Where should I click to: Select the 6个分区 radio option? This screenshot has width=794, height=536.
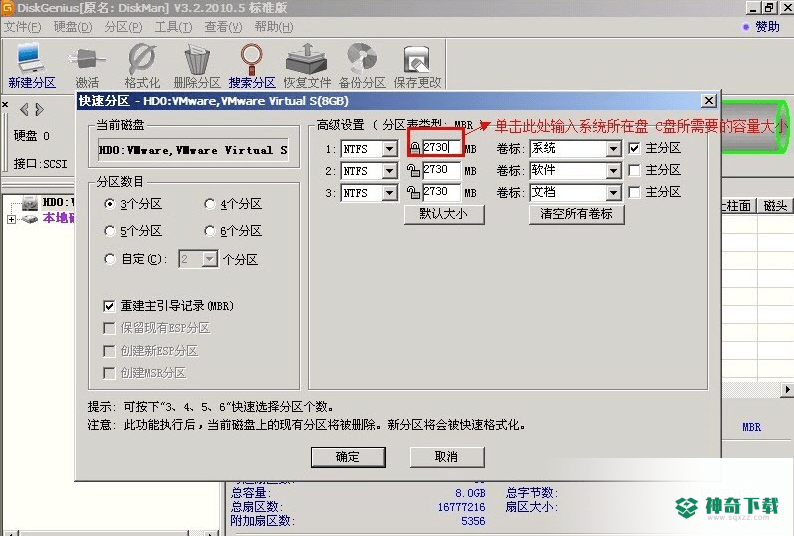pos(209,231)
